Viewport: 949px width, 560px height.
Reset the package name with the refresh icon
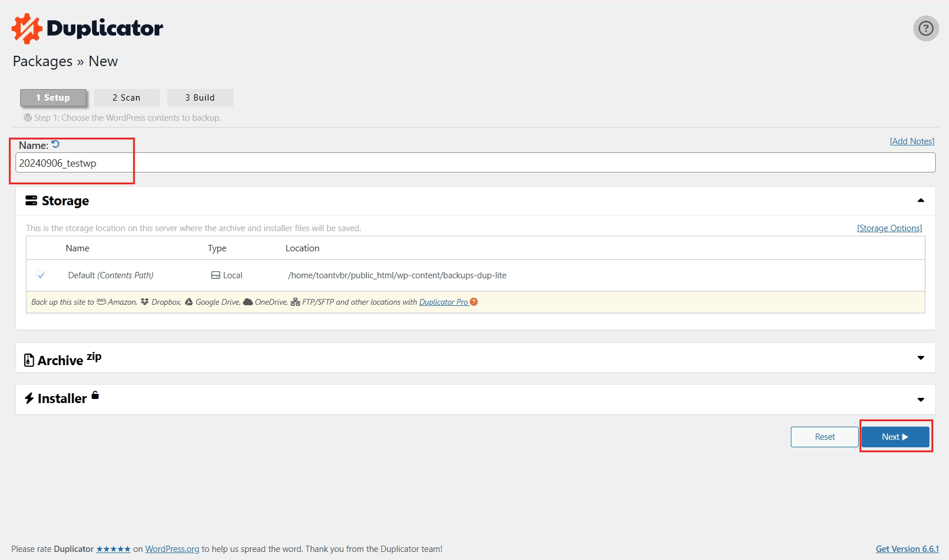pyautogui.click(x=56, y=144)
